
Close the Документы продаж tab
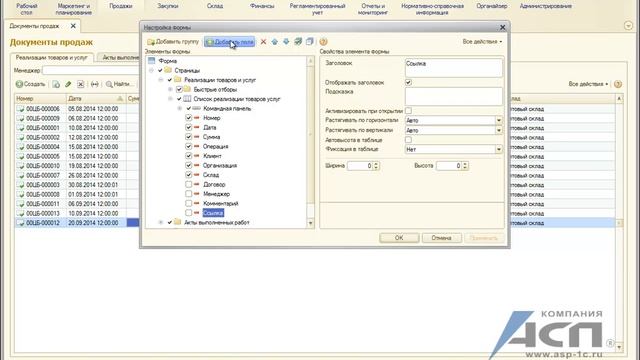(x=73, y=26)
